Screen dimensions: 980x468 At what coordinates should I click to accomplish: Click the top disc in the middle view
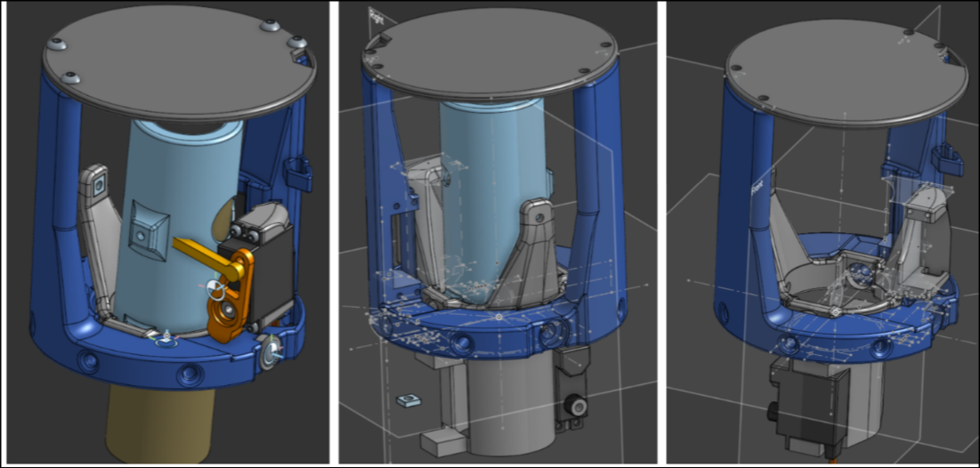(x=490, y=53)
